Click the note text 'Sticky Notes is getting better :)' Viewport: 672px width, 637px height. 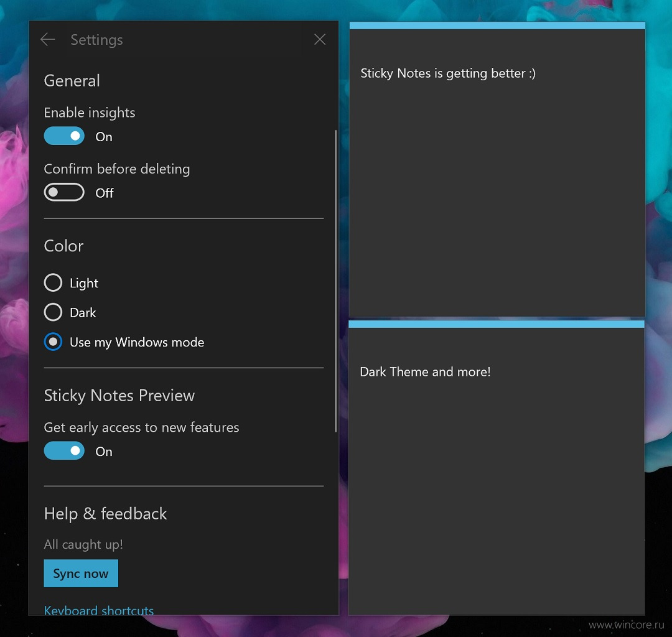pyautogui.click(x=448, y=73)
